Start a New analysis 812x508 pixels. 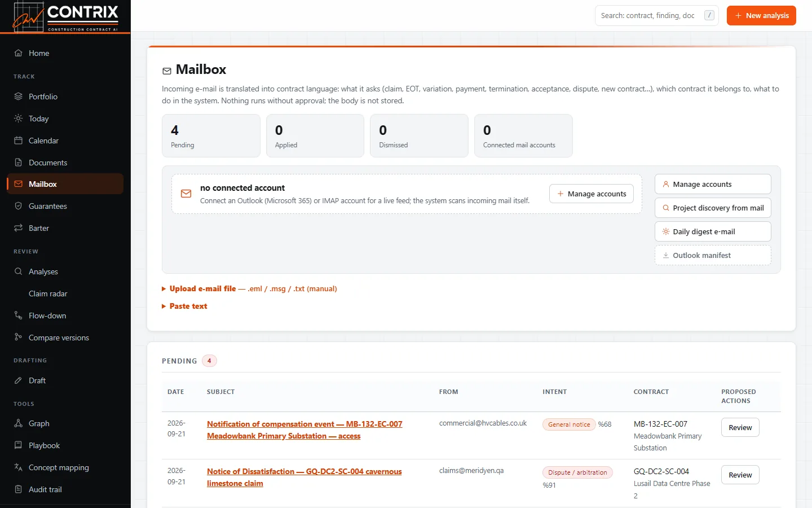pos(761,16)
